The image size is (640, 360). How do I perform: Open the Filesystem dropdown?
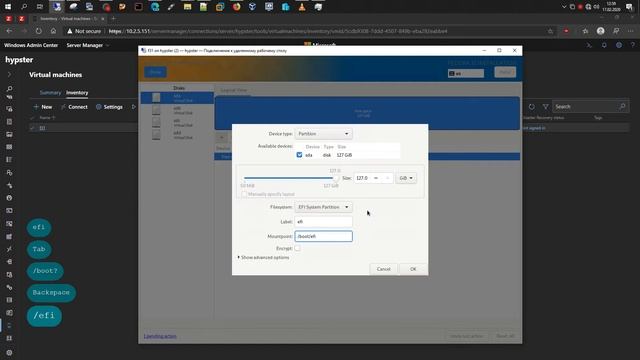click(x=323, y=207)
